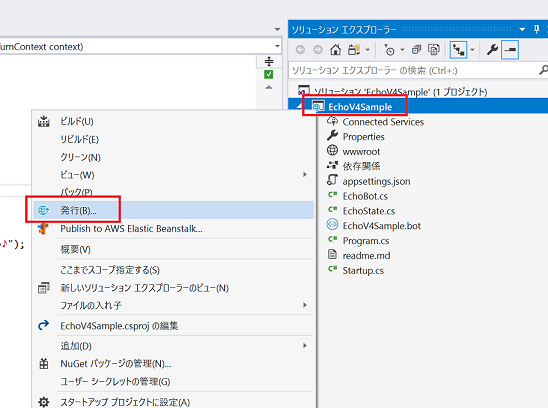Image resolution: width=548 pixels, height=408 pixels.
Task: Choose ビルド(U) from the context menu
Action: (x=174, y=121)
